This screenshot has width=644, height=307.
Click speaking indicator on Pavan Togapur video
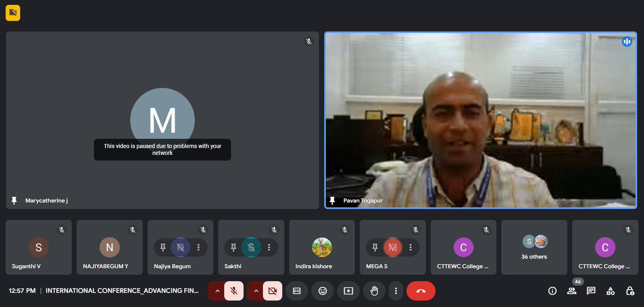coord(627,42)
